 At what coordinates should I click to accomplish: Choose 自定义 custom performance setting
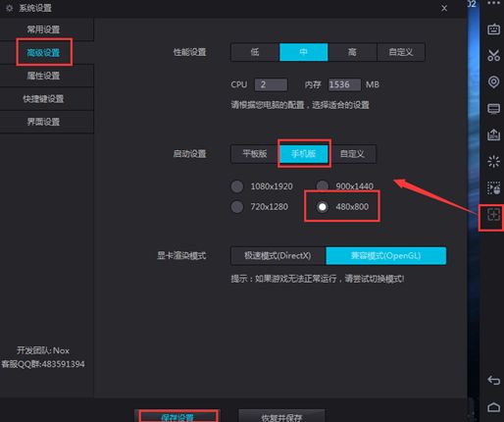coord(401,52)
